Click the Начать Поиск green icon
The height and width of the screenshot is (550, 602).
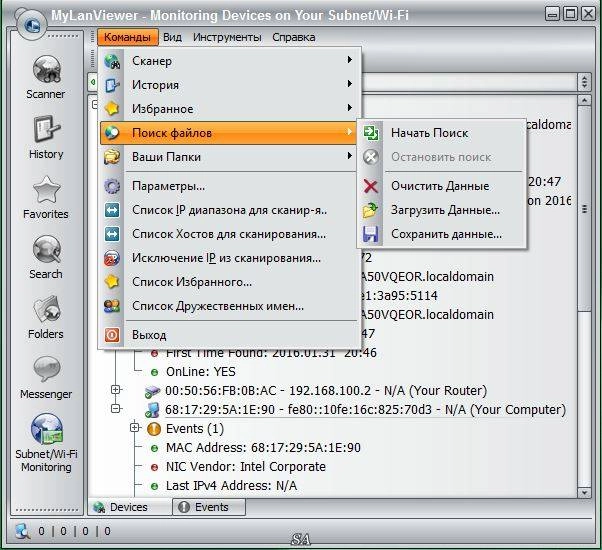click(371, 133)
